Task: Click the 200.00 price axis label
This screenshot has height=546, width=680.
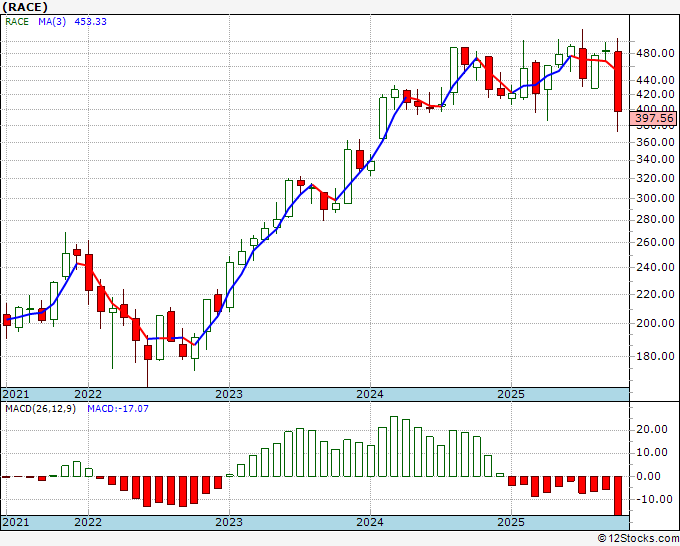Action: (x=655, y=323)
